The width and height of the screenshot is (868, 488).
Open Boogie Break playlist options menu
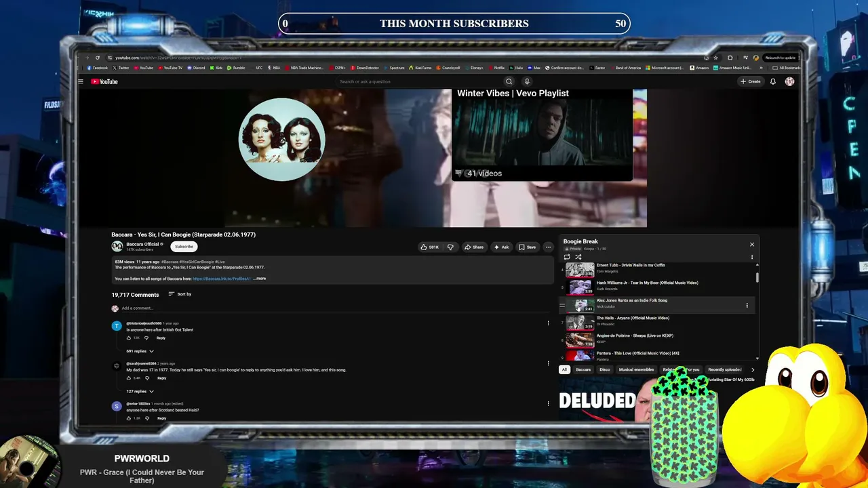click(x=751, y=257)
